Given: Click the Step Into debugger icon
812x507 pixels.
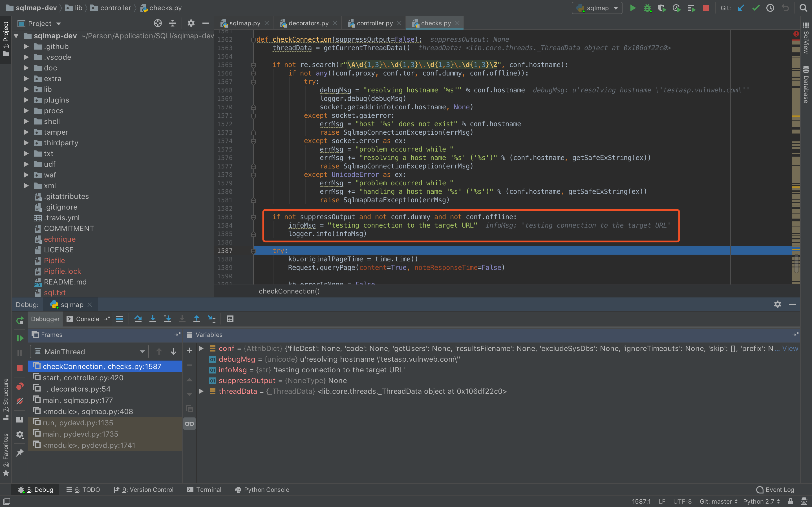Looking at the screenshot, I should tap(153, 319).
